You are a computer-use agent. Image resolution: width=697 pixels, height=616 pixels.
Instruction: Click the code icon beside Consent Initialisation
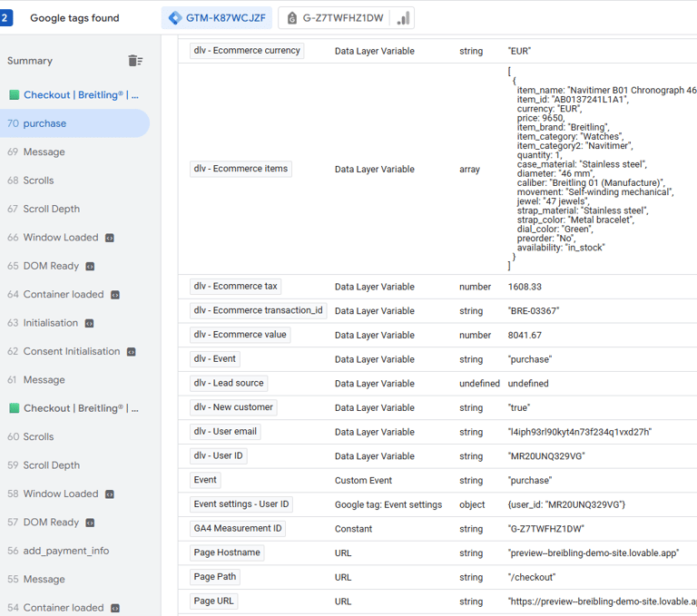(131, 352)
